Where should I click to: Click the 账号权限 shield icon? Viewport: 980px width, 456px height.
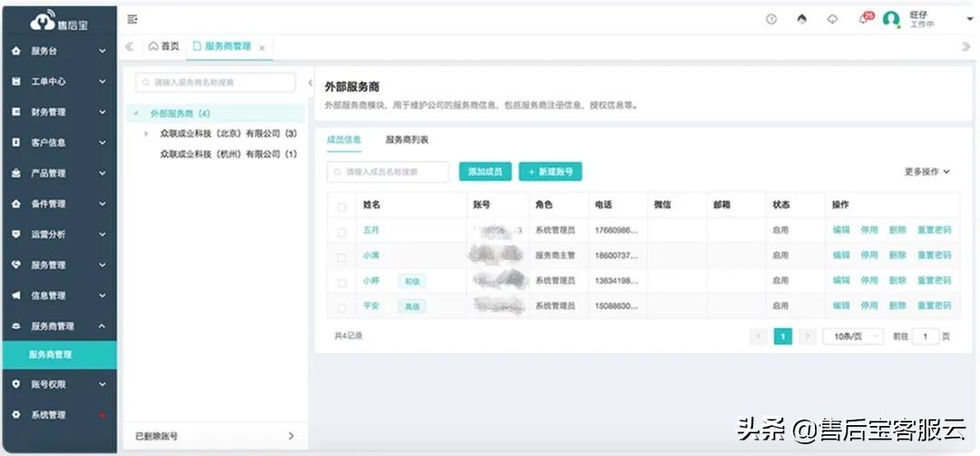pos(16,384)
